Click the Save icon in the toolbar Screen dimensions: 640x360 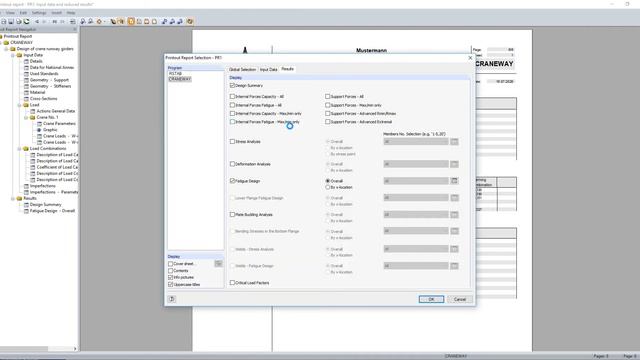pyautogui.click(x=11, y=21)
